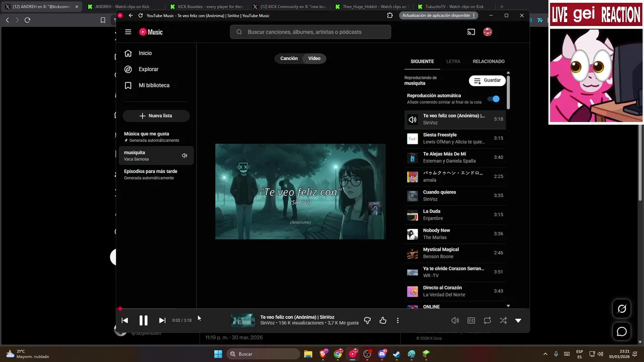Focus the Buscar canciones search field
Screen dimensions: 644x362
310,32
